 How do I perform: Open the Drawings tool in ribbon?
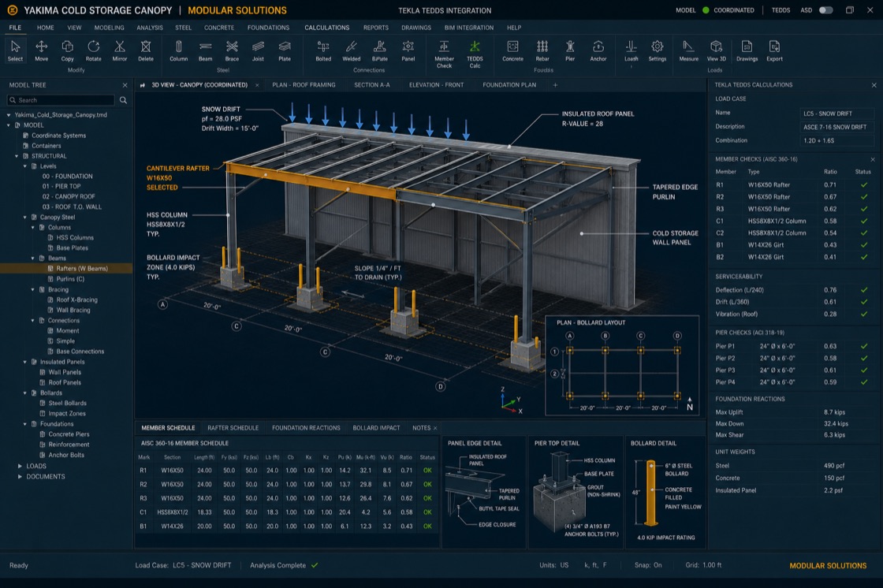point(747,50)
